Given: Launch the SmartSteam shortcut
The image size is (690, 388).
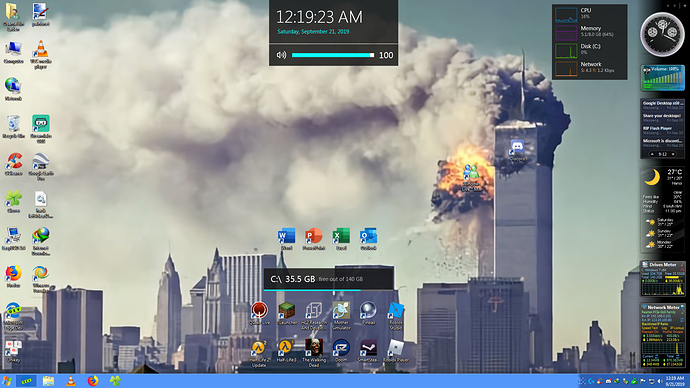Looking at the screenshot, I should pos(368,351).
